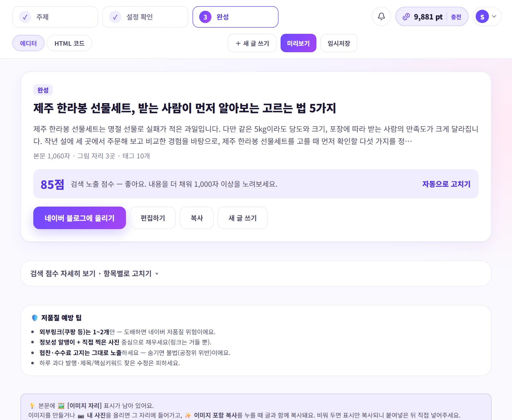The image size is (512, 420).
Task: Click the 설정 확인 step checkmark icon
Action: click(x=115, y=17)
